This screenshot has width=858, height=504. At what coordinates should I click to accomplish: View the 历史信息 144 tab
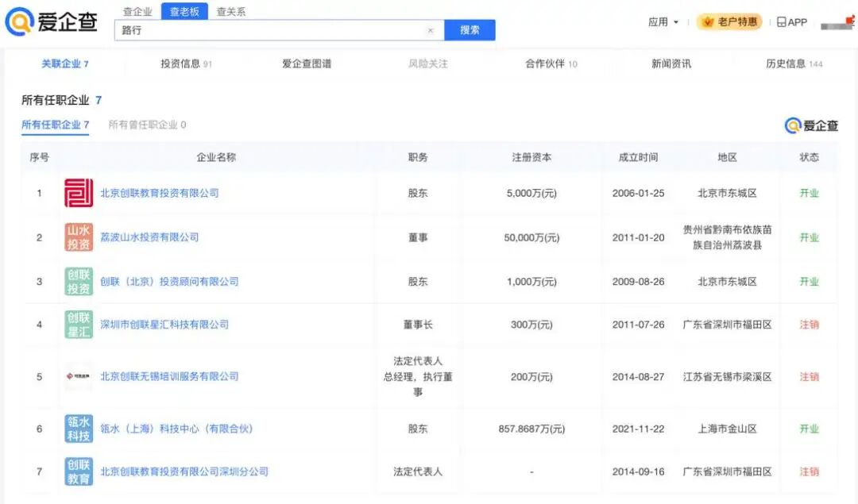pyautogui.click(x=794, y=63)
